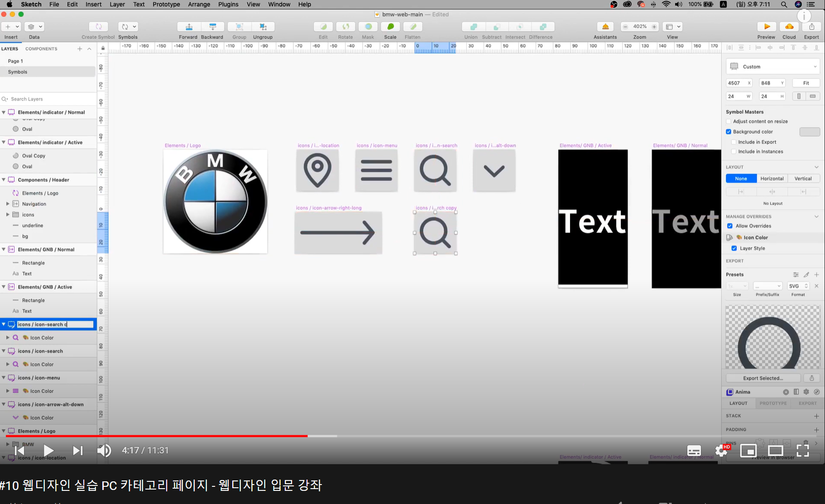Remove the SVG export preset
Image resolution: width=825 pixels, height=504 pixels.
coord(816,286)
